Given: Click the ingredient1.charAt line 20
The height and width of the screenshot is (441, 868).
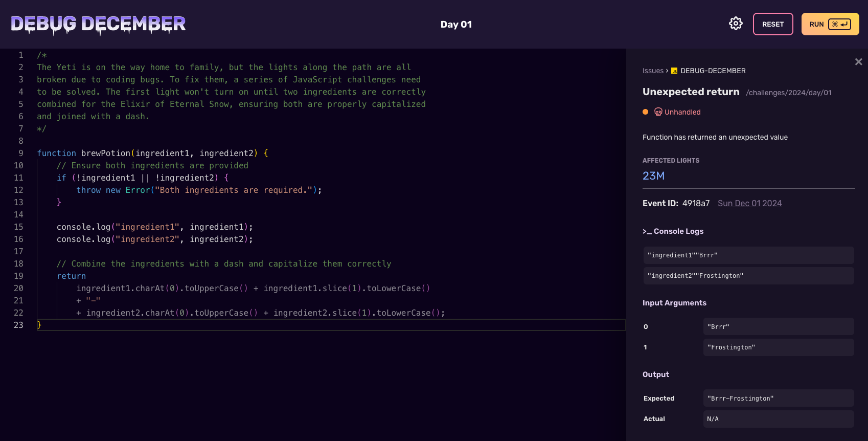Looking at the screenshot, I should (x=253, y=288).
